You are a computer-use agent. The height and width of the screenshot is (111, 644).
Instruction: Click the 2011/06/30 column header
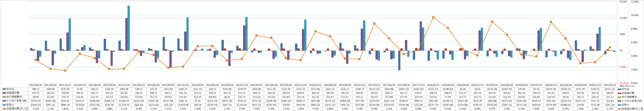pyautogui.click(x=36, y=85)
